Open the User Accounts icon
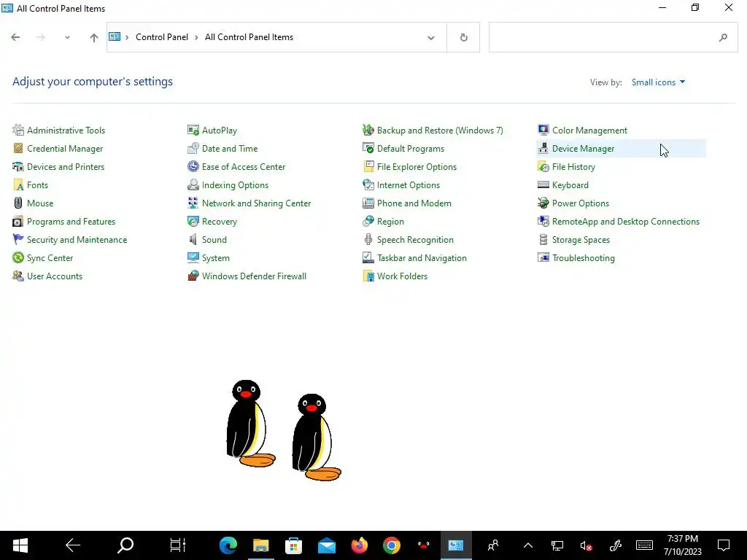The image size is (747, 560). pos(18,276)
